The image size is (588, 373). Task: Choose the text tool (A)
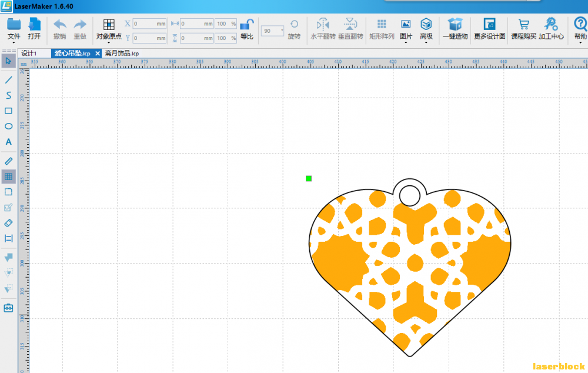(8, 142)
